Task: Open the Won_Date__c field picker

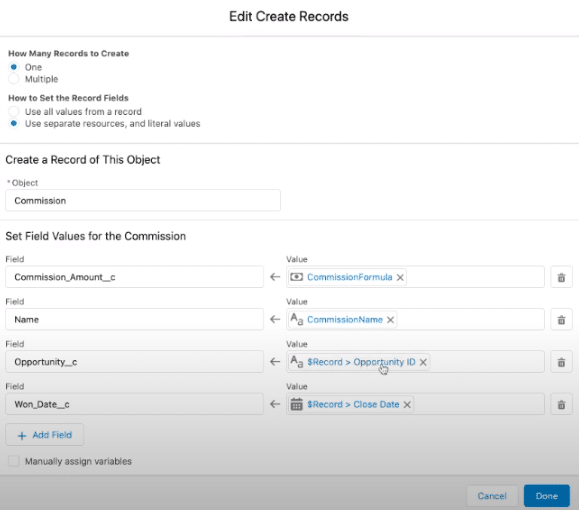Action: click(134, 404)
